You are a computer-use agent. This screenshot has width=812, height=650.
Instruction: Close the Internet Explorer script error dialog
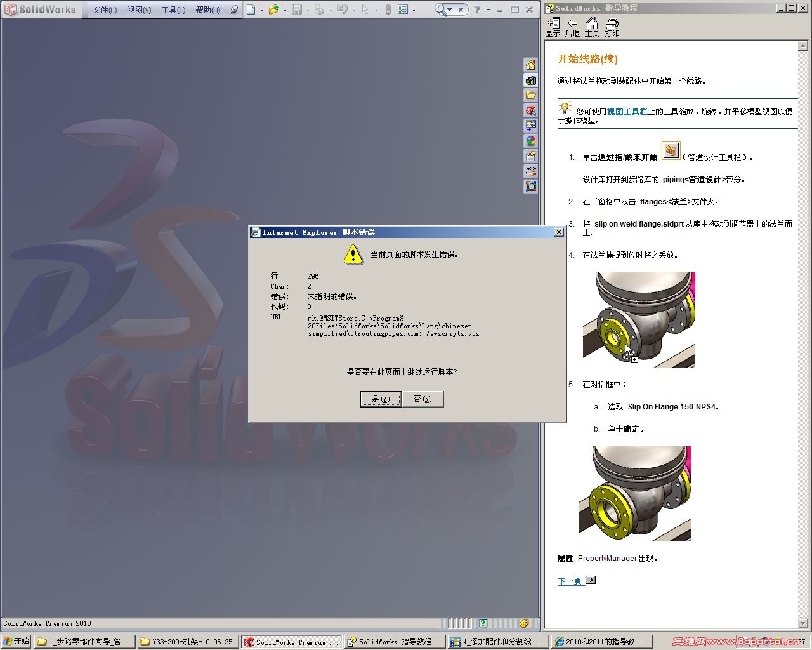click(x=558, y=232)
